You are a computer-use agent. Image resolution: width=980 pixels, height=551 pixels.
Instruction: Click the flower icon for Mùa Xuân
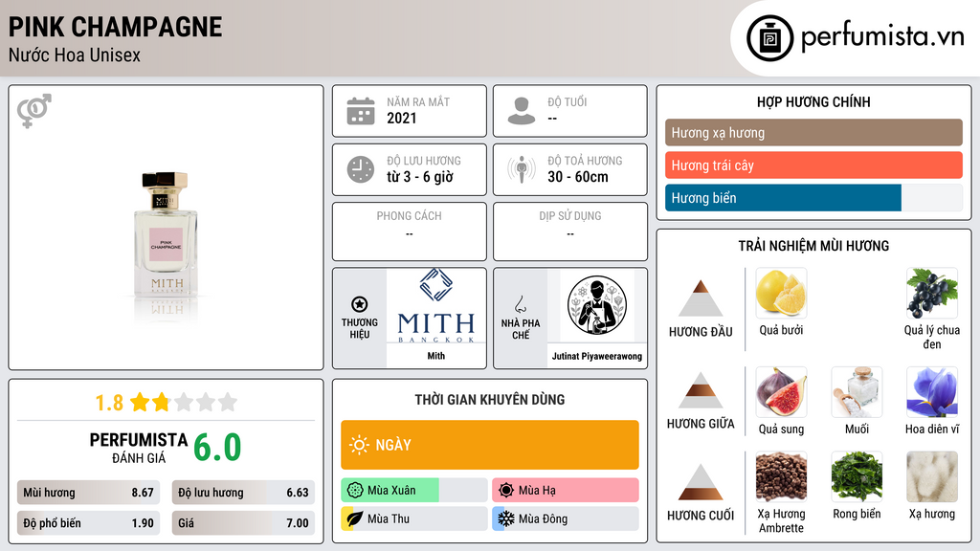coord(355,491)
